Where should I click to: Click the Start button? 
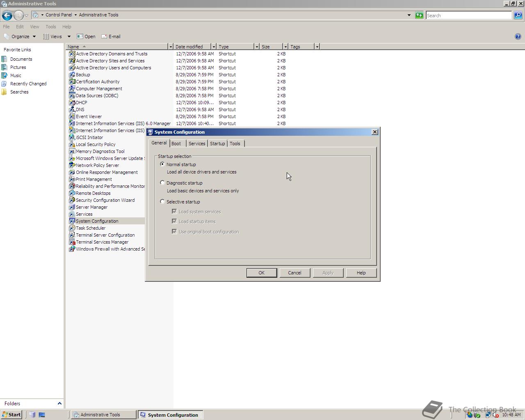coord(11,415)
